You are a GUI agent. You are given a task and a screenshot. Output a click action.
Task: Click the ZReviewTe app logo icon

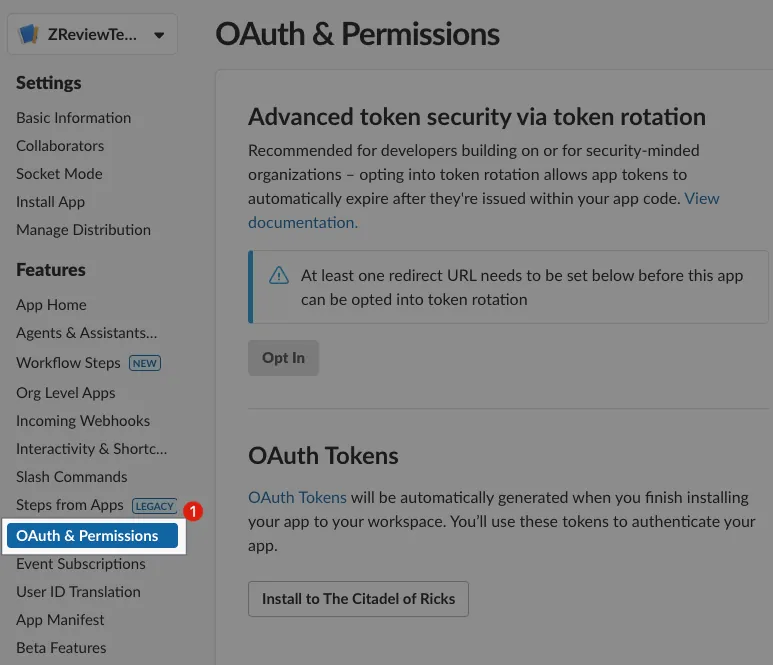click(28, 34)
